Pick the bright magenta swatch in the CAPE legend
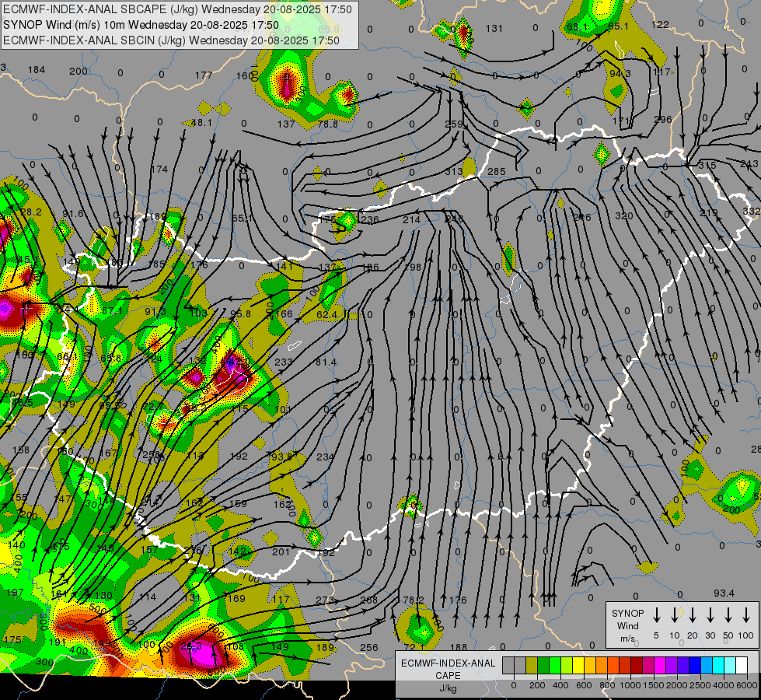 [660, 666]
